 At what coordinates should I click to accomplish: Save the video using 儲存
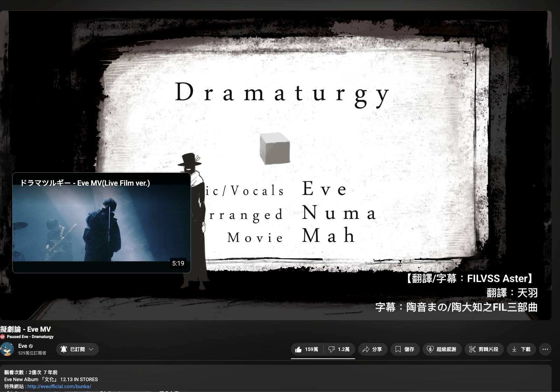[405, 349]
